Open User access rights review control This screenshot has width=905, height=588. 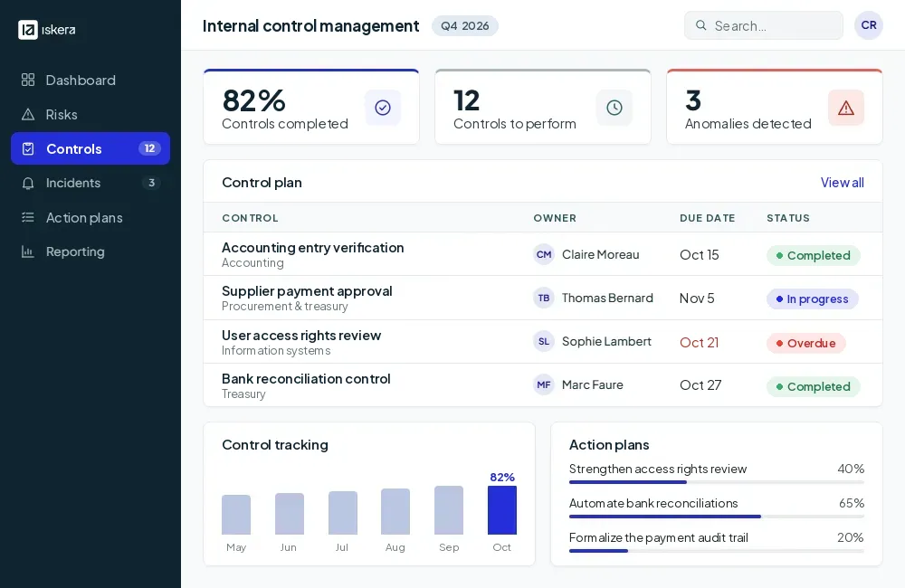[542, 342]
